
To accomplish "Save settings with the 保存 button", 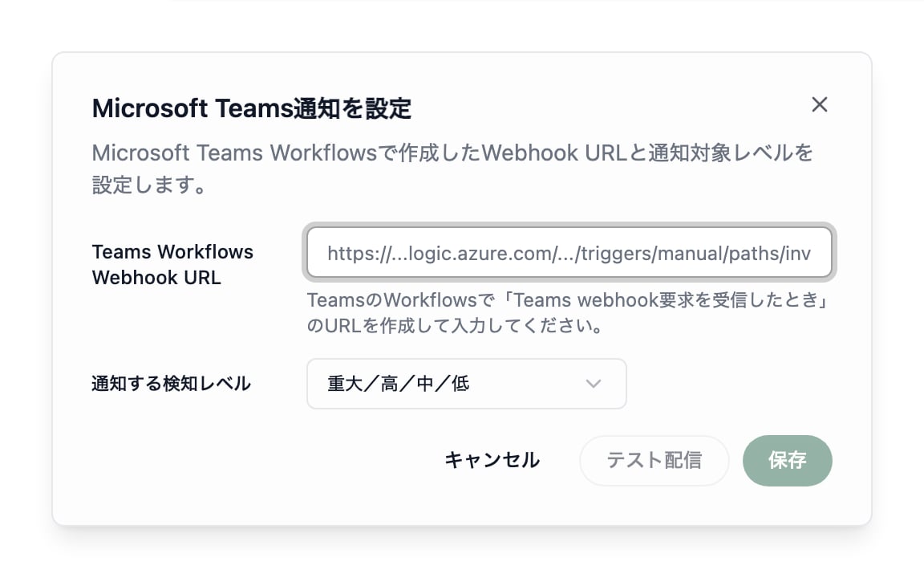I will [x=788, y=460].
